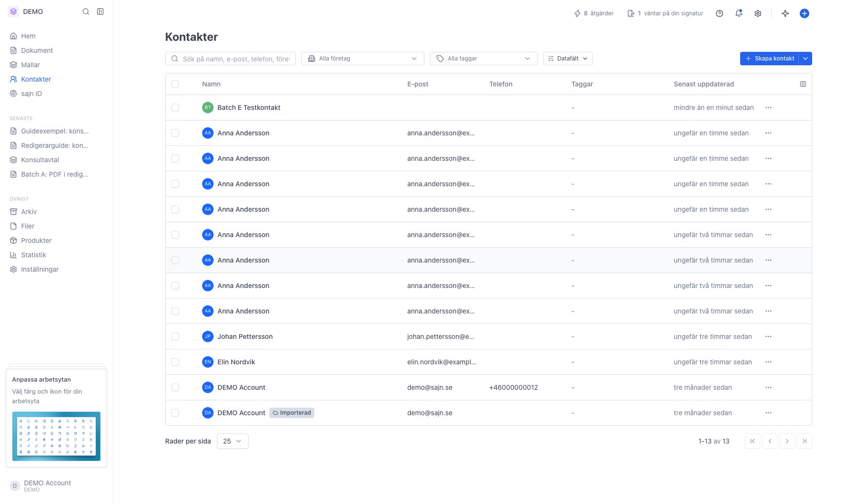Screen dimensions: 864x504
Task: Open the DEMO workspace switcher
Action: [x=26, y=12]
